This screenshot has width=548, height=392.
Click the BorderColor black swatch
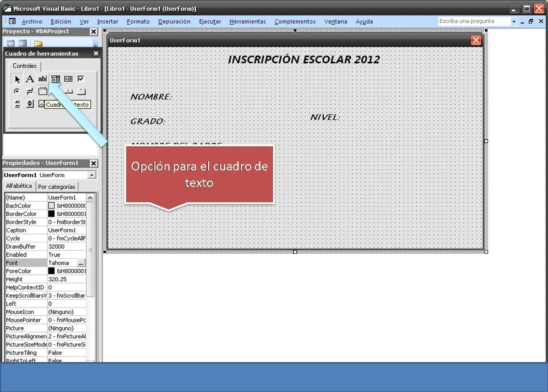51,214
